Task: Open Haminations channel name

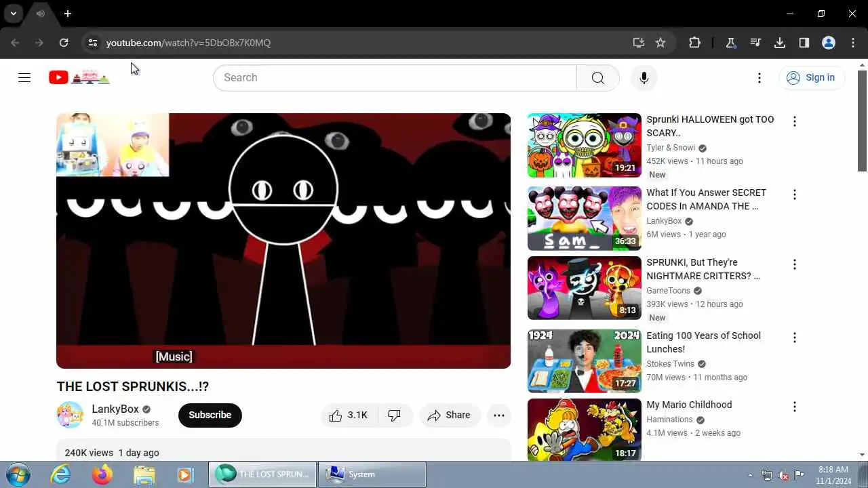Action: 669,420
